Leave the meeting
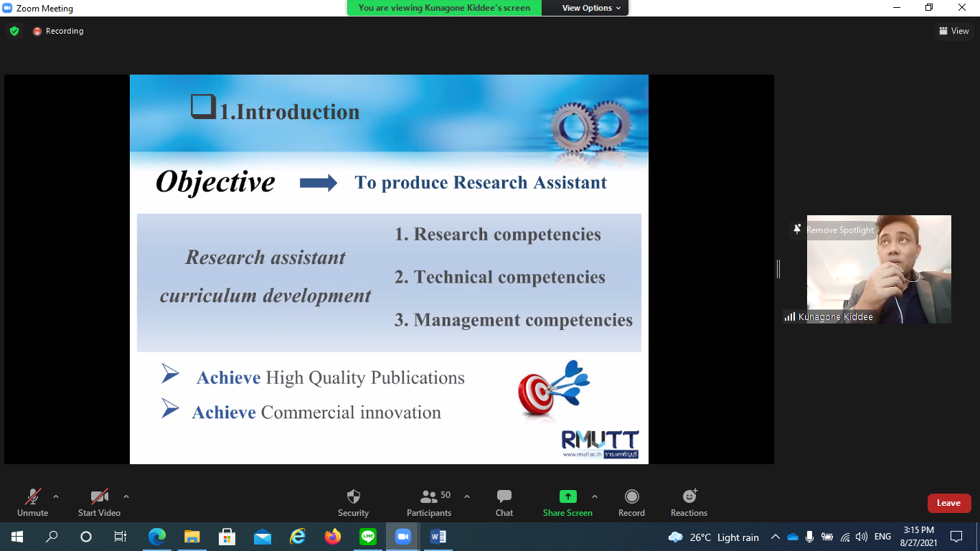The image size is (980, 551). click(x=948, y=503)
